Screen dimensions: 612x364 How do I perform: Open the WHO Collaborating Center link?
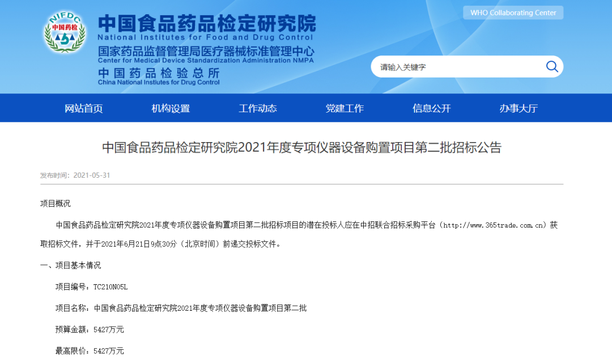pos(513,12)
